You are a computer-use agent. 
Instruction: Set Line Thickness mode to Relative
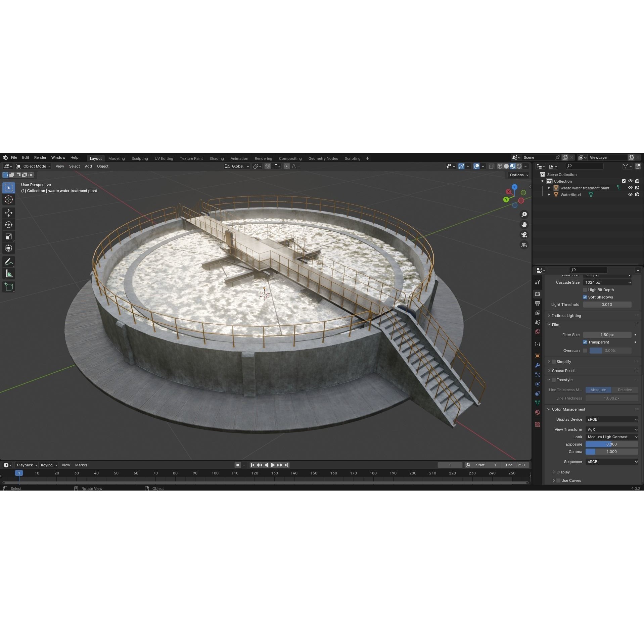(625, 389)
